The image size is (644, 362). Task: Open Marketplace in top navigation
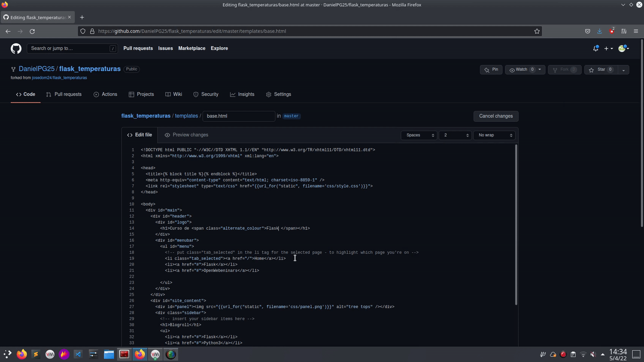click(191, 48)
